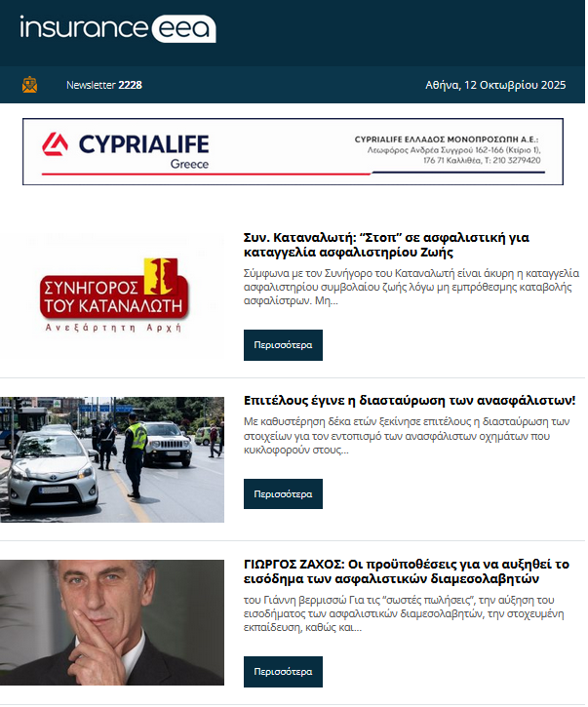
Task: Click the insurance eea logo
Action: (118, 28)
